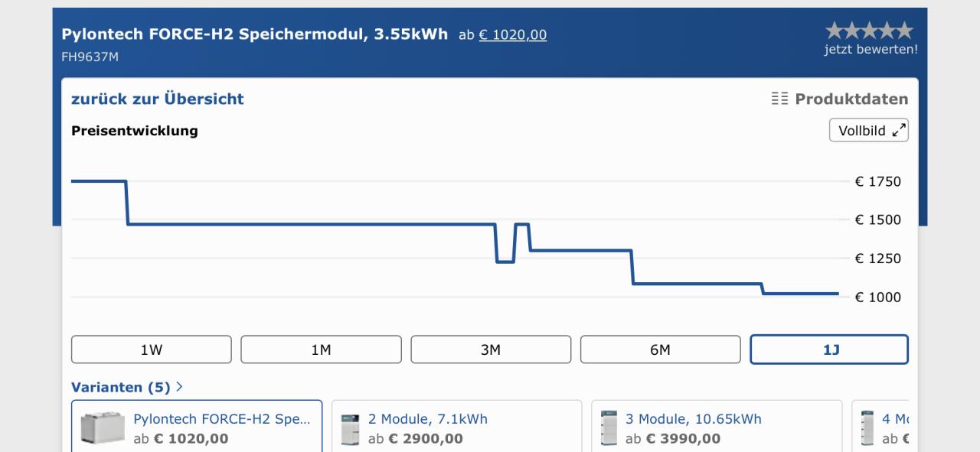
Task: Click the third rating star
Action: [x=869, y=31]
